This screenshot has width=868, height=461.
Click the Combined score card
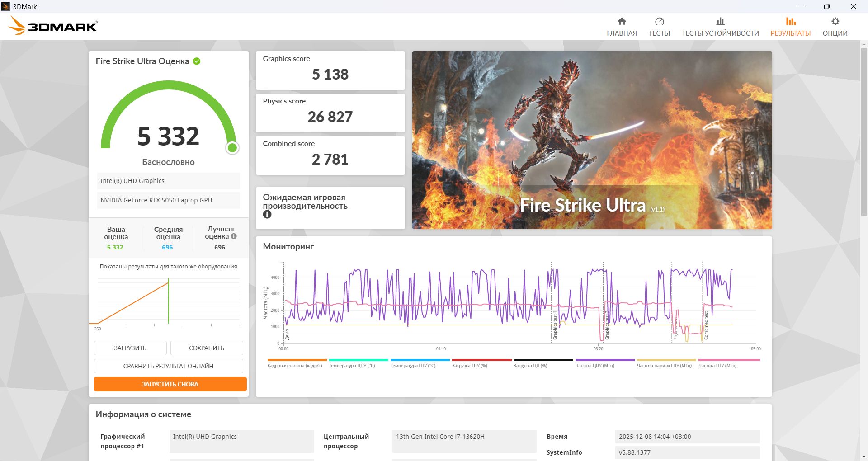click(330, 155)
